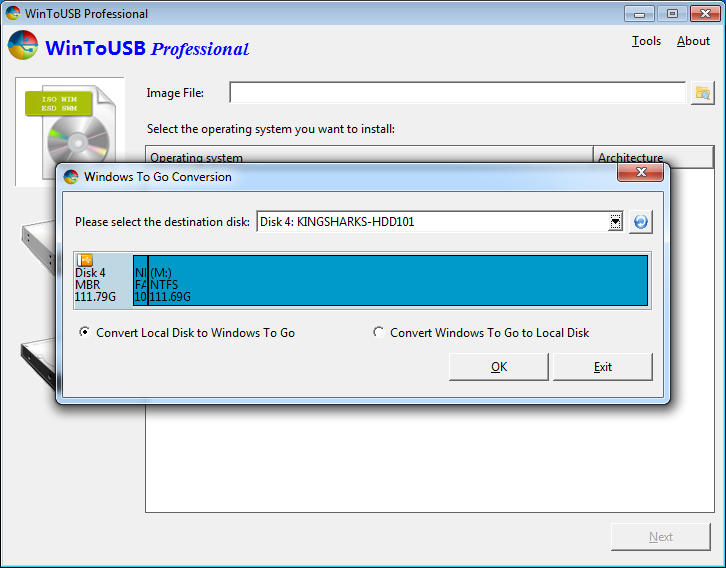Maximize the WinToUSB Professional window
The height and width of the screenshot is (568, 726).
pos(672,14)
